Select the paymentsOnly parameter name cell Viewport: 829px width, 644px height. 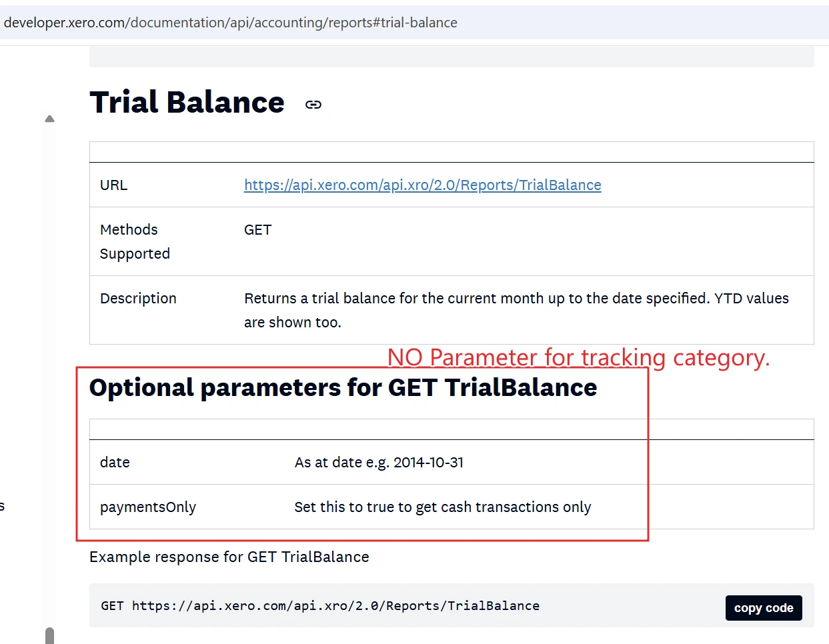click(148, 507)
